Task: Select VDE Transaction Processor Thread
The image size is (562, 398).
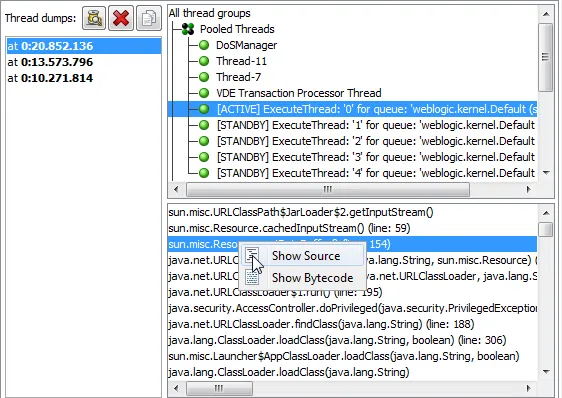Action: point(299,93)
